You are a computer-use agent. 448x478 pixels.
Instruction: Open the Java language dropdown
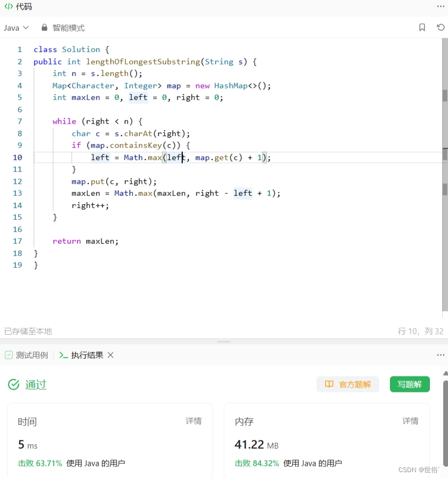coord(16,27)
